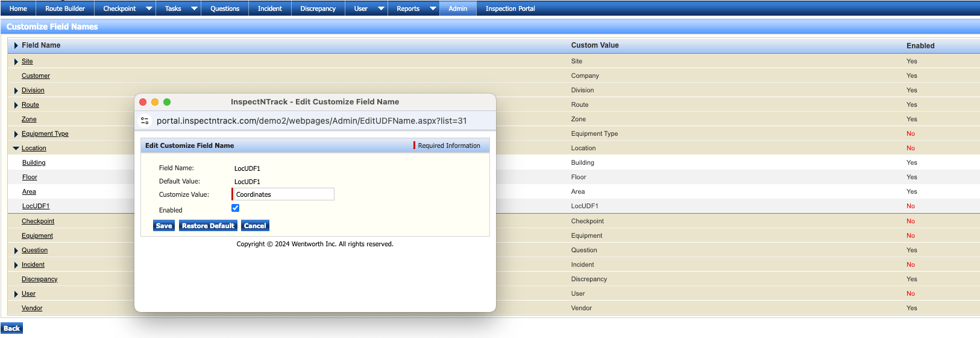Expand the Equipment Type row
This screenshot has height=338, width=980.
(16, 134)
